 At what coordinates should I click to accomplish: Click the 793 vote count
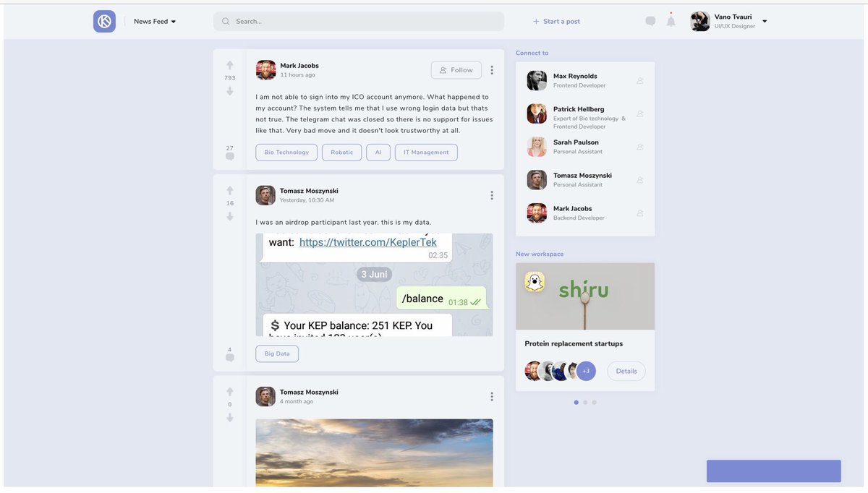(x=230, y=78)
